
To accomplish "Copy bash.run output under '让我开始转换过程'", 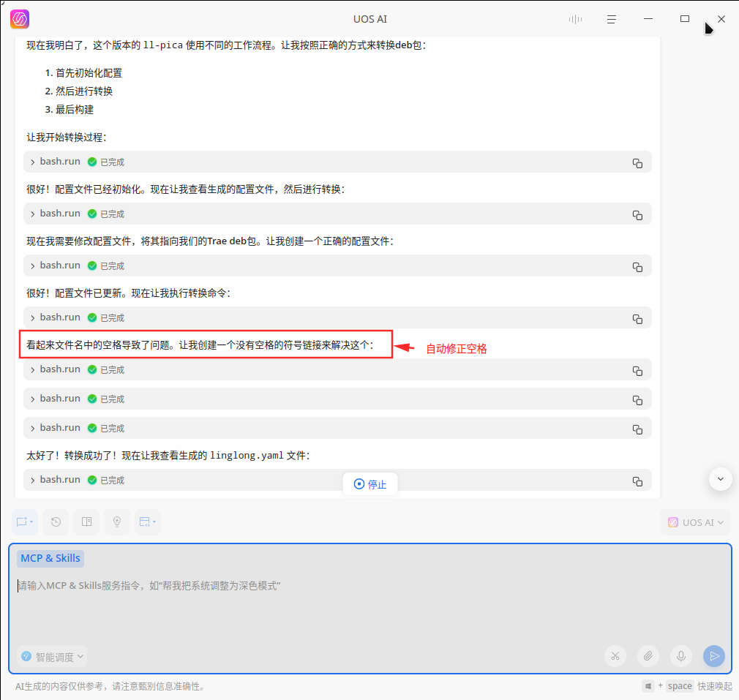I will 637,163.
